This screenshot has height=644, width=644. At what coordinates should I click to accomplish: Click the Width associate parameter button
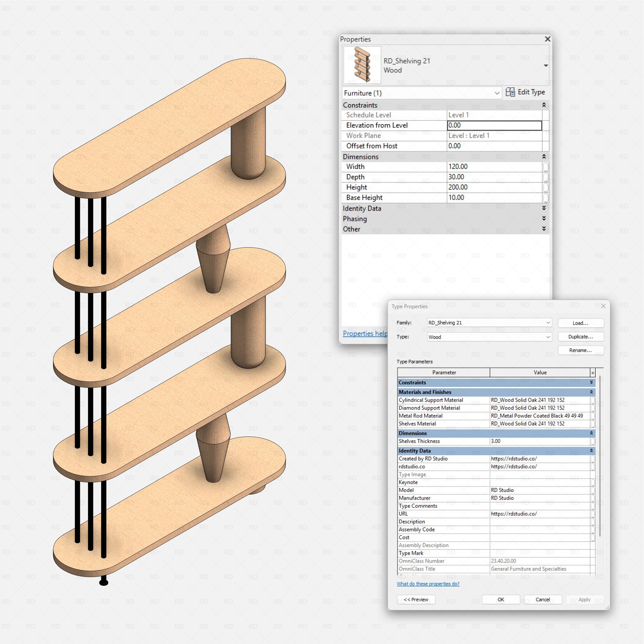[545, 167]
